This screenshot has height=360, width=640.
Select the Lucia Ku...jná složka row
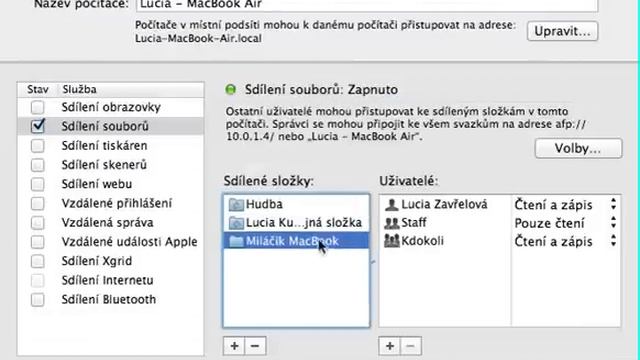tap(296, 223)
